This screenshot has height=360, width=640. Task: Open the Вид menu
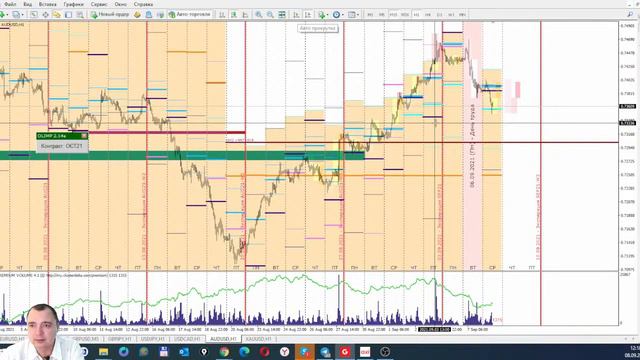coord(27,4)
